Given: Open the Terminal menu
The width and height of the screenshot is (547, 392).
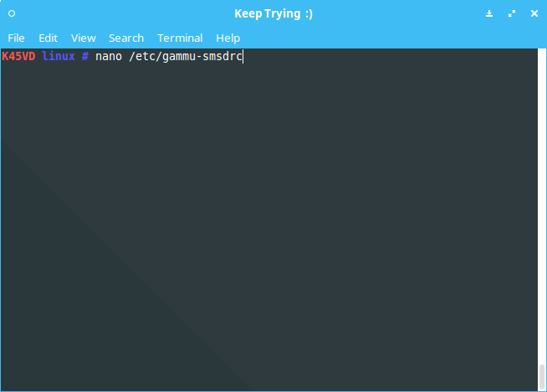Looking at the screenshot, I should tap(180, 38).
